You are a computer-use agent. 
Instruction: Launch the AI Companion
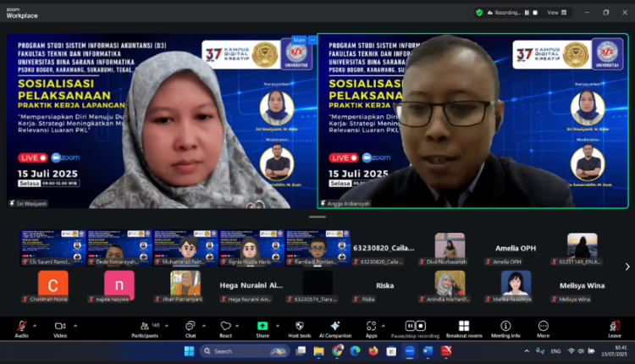coord(335,328)
